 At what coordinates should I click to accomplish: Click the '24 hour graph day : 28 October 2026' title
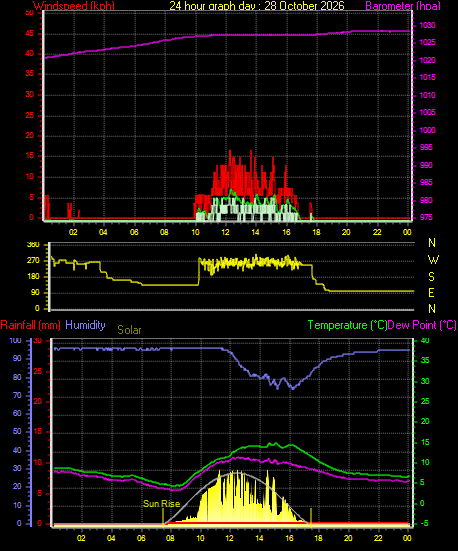point(257,6)
